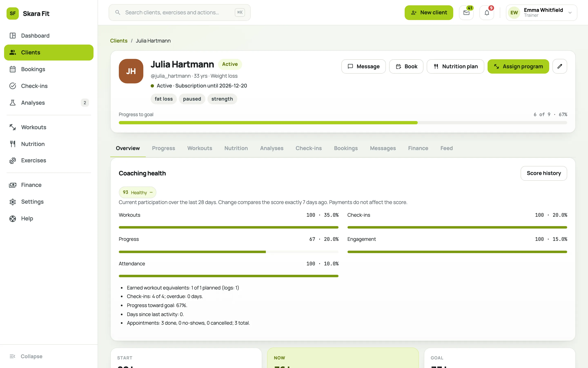The width and height of the screenshot is (588, 368).
Task: Switch to the Progress tab
Action: click(163, 148)
